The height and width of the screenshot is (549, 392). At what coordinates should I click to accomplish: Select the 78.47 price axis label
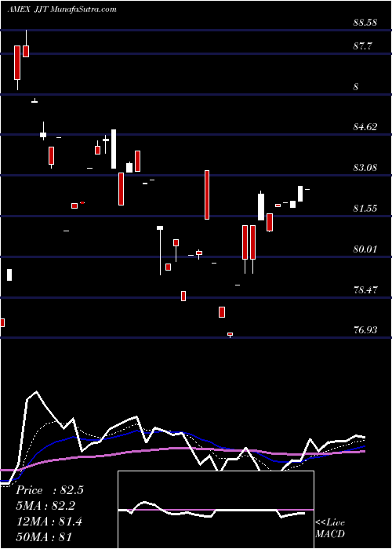click(365, 290)
